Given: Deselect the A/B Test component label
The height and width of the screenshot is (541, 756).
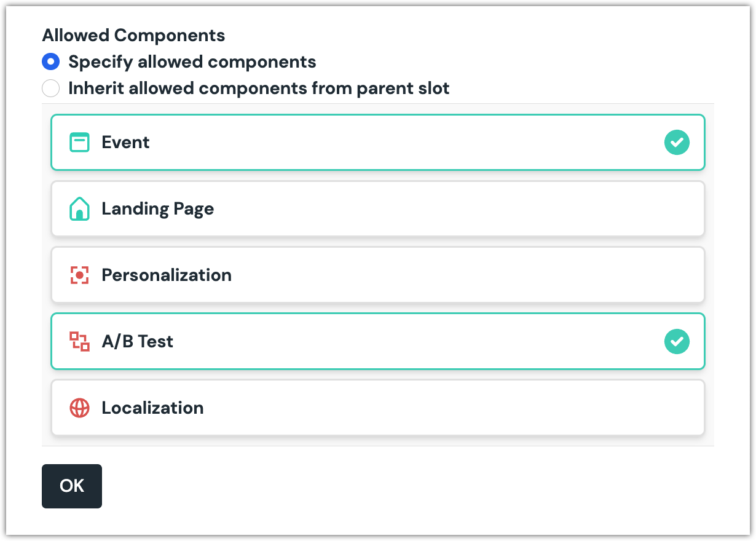Looking at the screenshot, I should (137, 342).
